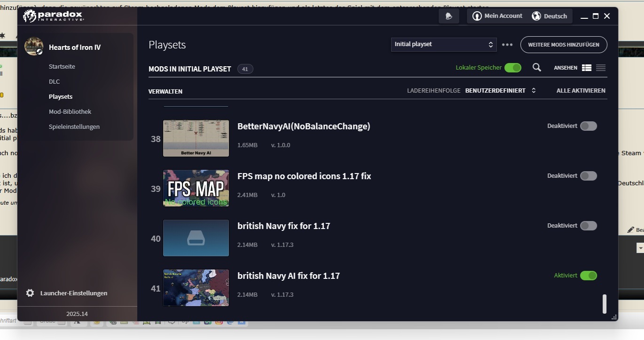Open the Initial playset dropdown
Screen dimensions: 644x340
[444, 44]
